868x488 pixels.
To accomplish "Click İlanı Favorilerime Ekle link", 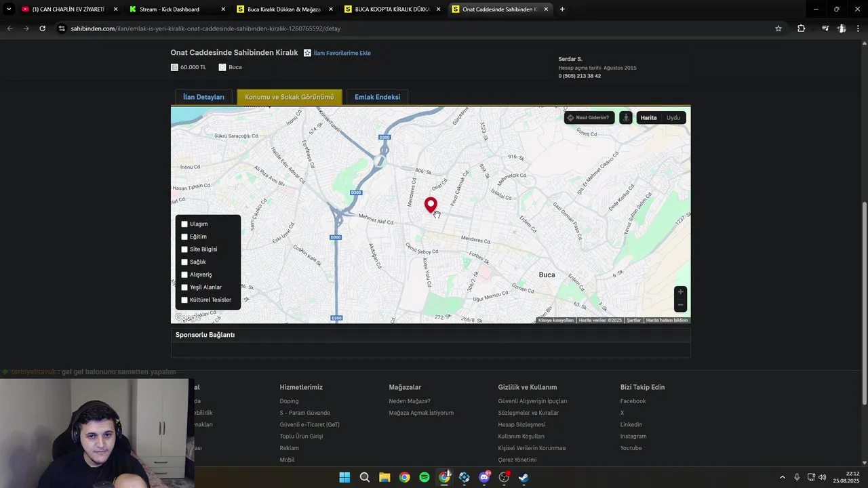I will [x=342, y=53].
